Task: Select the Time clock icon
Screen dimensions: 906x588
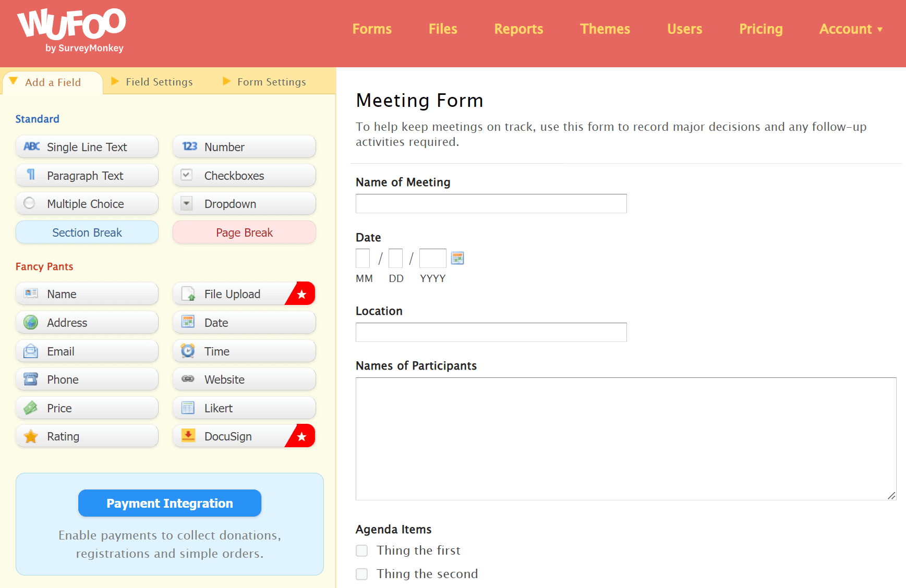Action: click(x=187, y=351)
